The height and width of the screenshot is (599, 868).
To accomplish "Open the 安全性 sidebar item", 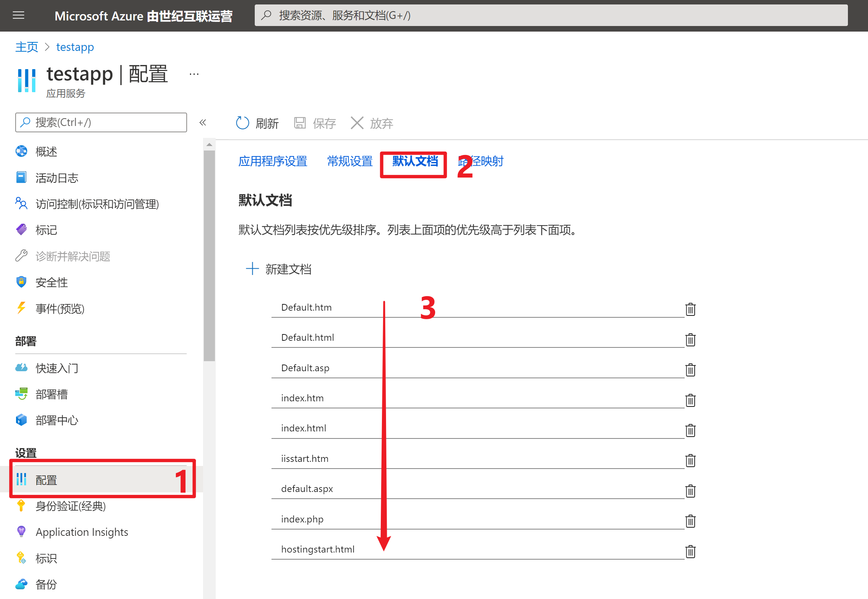I will (x=51, y=282).
